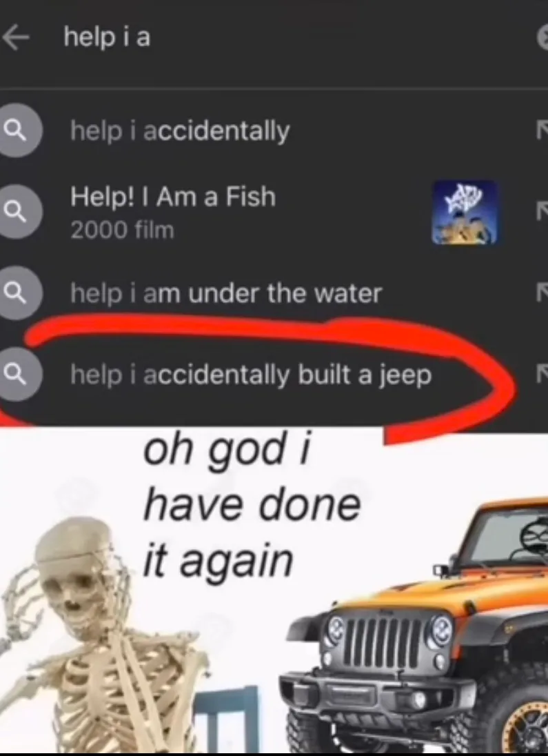Insert 'help i accidentally' using its arrow icon

coord(542,130)
